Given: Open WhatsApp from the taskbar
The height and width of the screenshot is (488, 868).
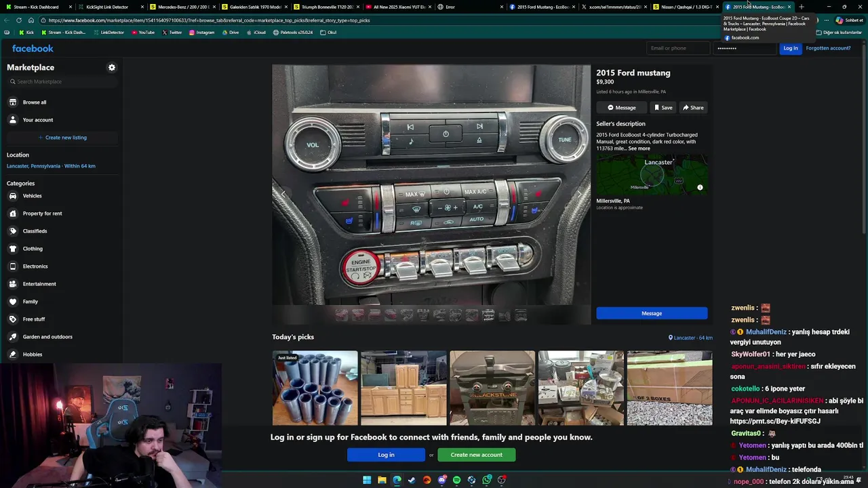Looking at the screenshot, I should [487, 480].
